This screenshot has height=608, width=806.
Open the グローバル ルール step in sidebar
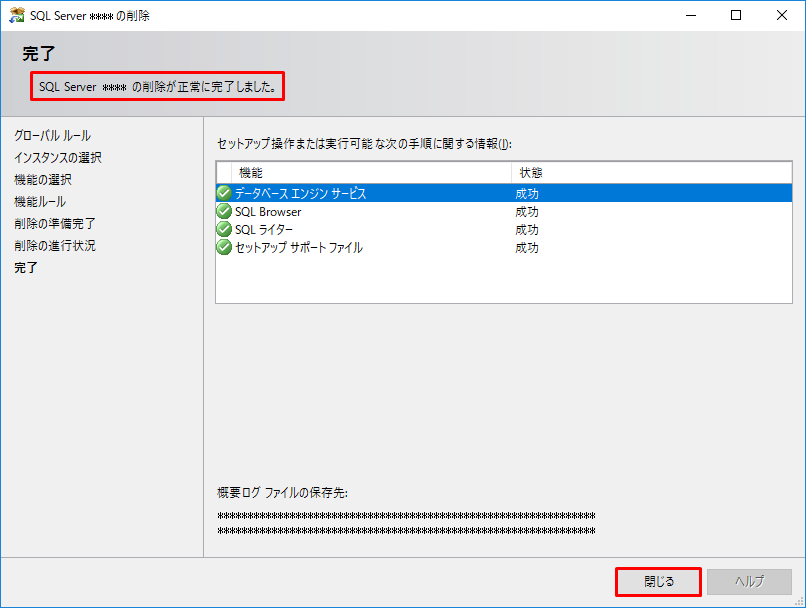click(52, 135)
